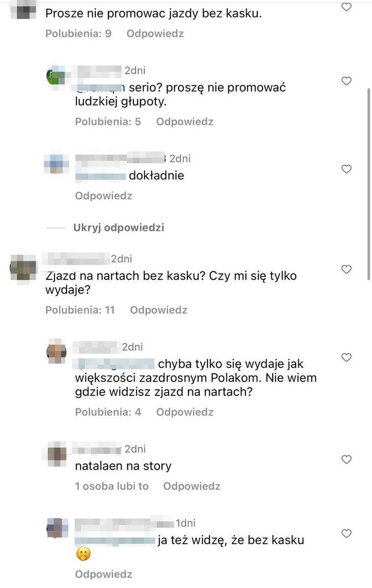
Task: Like the 'serio? proszę nie promować' reply
Action: [x=346, y=81]
